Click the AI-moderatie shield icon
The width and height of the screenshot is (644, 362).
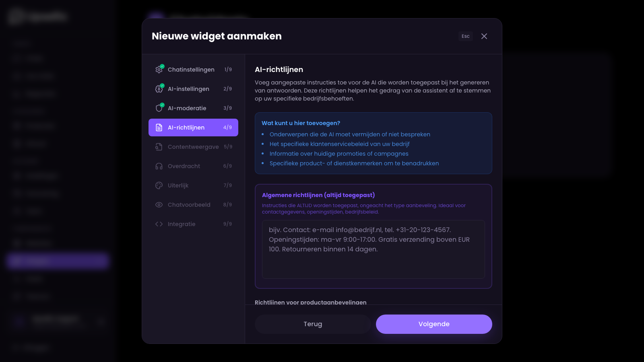pos(159,108)
